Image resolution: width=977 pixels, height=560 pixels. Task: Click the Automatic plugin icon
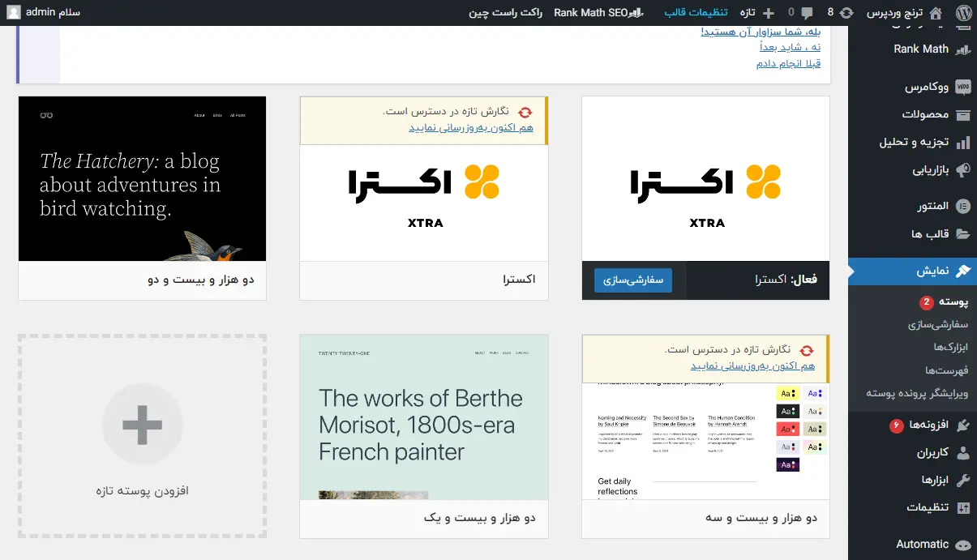click(963, 545)
